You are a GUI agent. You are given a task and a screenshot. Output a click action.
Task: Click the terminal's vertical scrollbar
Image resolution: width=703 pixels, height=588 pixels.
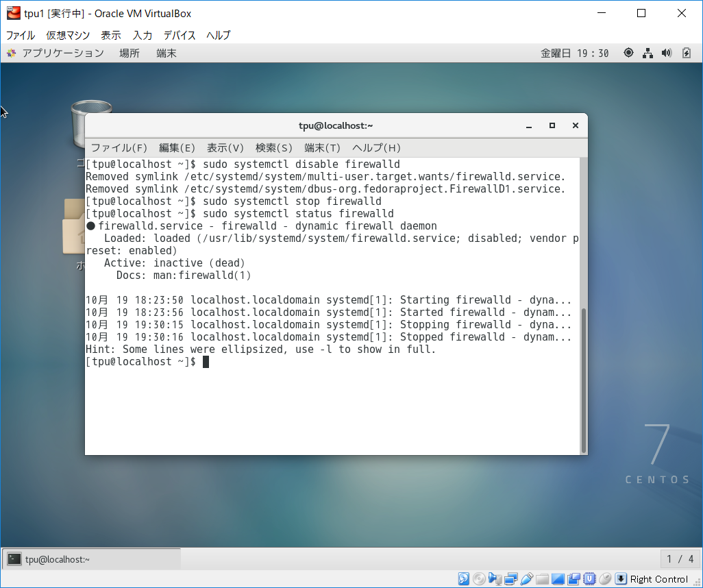[584, 380]
